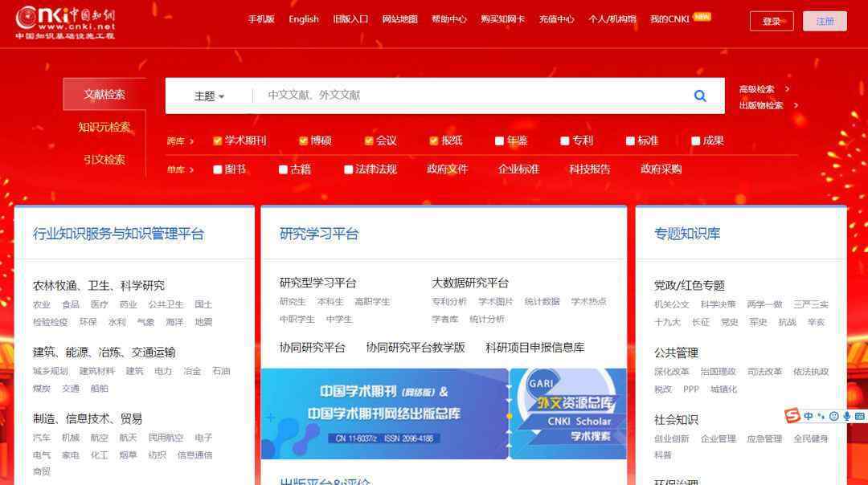Click the 登录 login button
Image resolution: width=868 pixels, height=485 pixels.
pyautogui.click(x=772, y=21)
